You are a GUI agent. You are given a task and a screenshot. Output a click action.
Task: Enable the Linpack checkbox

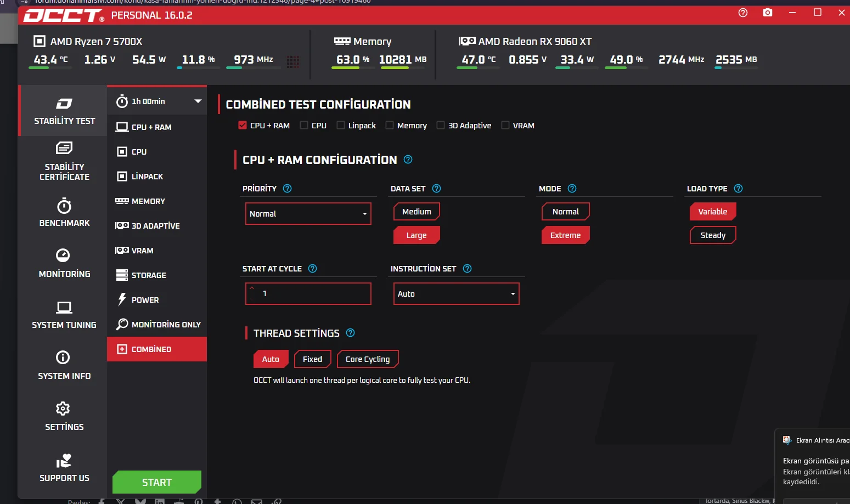(x=341, y=125)
